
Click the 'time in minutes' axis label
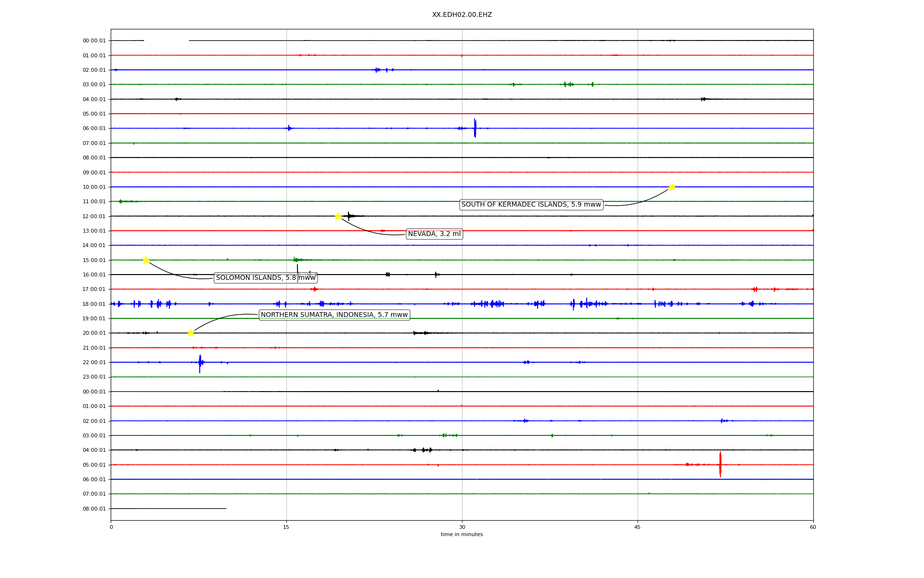(x=462, y=534)
